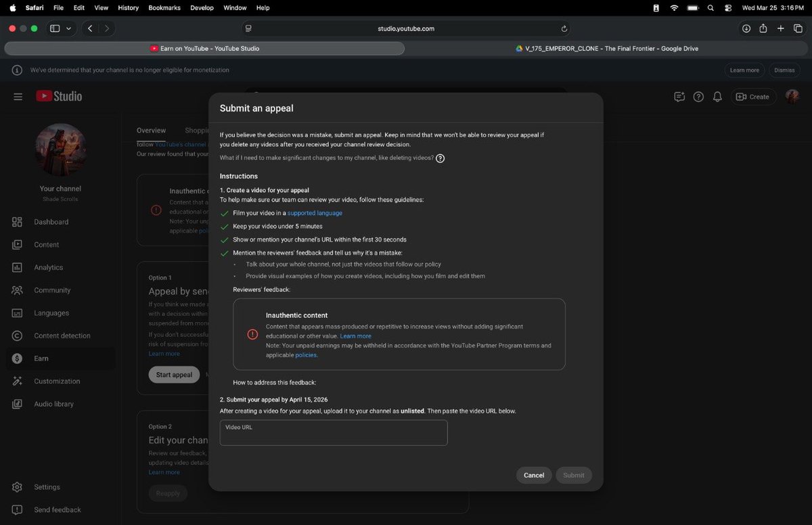Open Content detection in the sidebar
812x525 pixels.
tap(61, 336)
